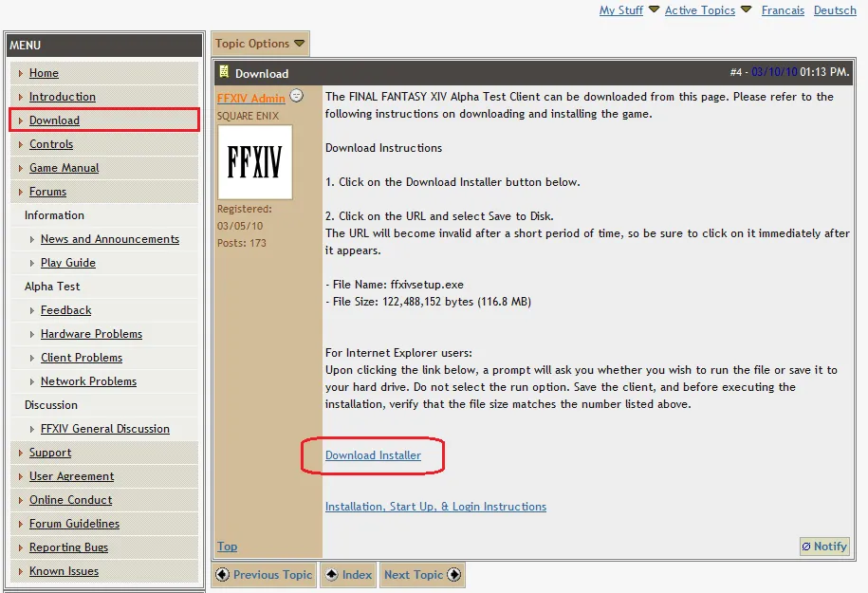Screen dimensions: 868x593
Task: Open the FFXIV Admin profile link
Action: (x=250, y=99)
